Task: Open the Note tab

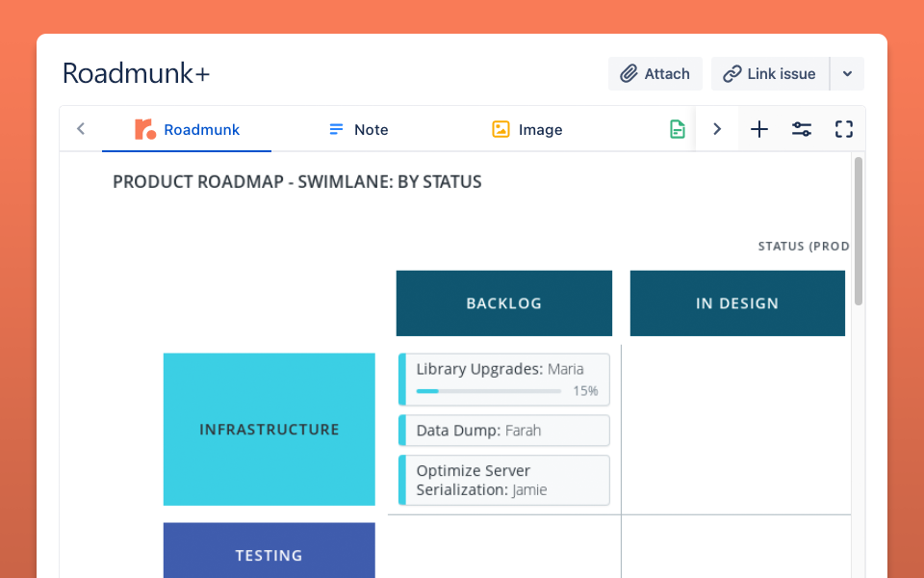Action: click(x=358, y=129)
